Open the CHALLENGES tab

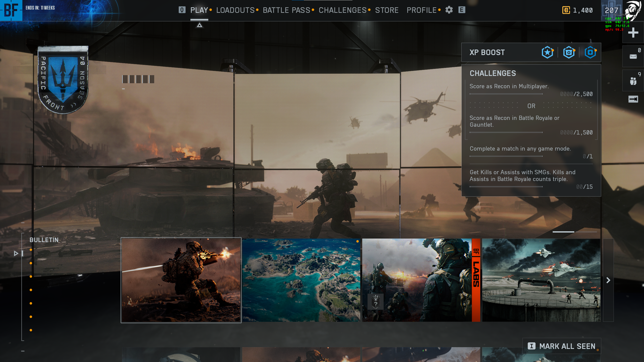tap(343, 10)
